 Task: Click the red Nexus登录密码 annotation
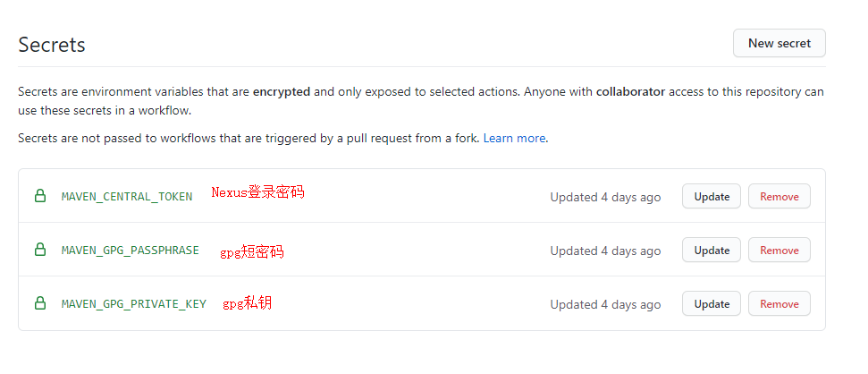(x=257, y=192)
